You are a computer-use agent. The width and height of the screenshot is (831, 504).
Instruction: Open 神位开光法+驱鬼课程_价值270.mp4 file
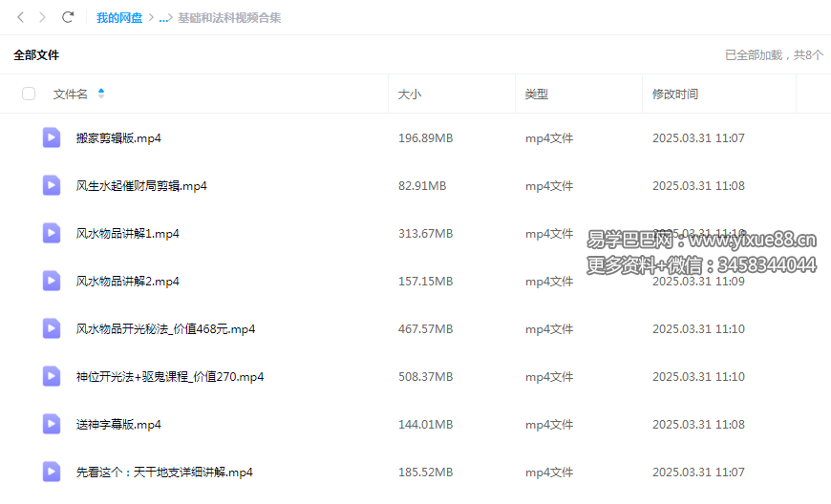tap(169, 377)
